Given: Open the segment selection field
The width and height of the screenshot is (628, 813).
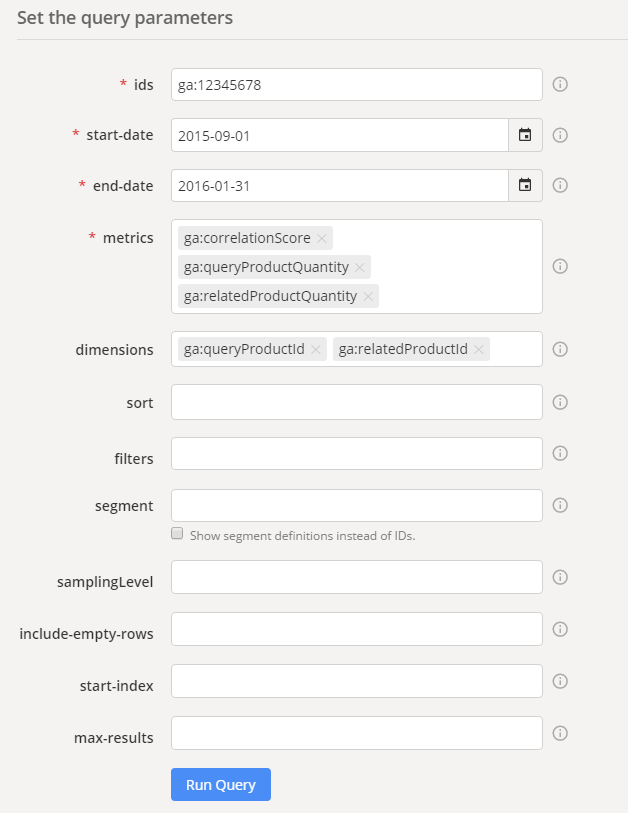Looking at the screenshot, I should [357, 506].
